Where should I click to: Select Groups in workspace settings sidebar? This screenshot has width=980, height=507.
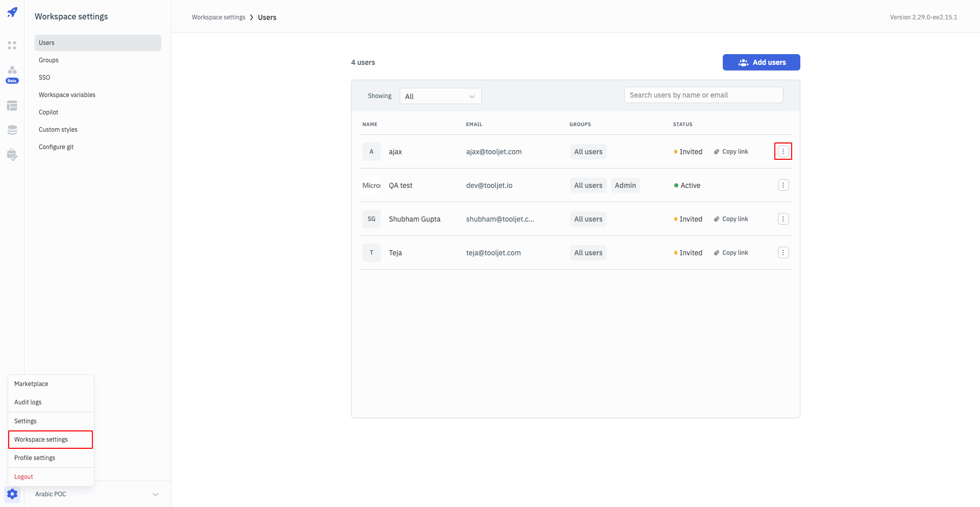[49, 60]
